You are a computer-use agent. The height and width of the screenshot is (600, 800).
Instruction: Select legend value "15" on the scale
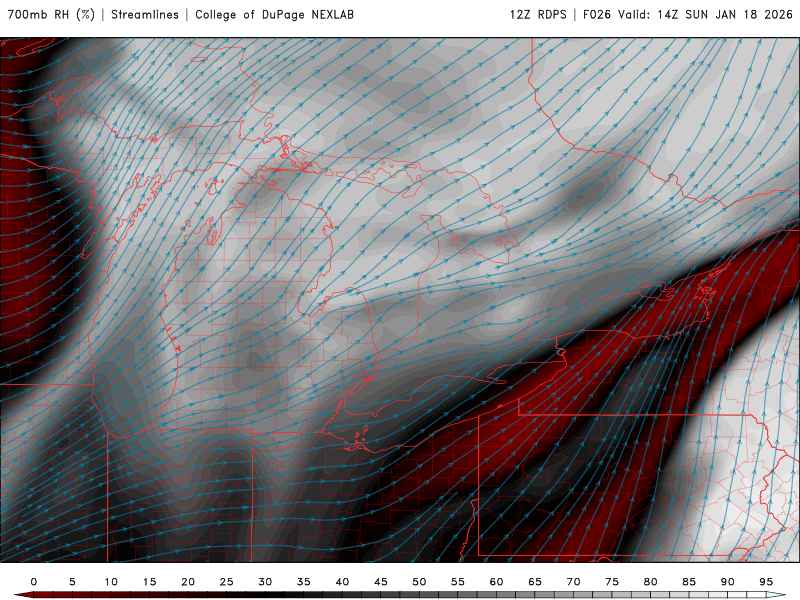point(149,582)
